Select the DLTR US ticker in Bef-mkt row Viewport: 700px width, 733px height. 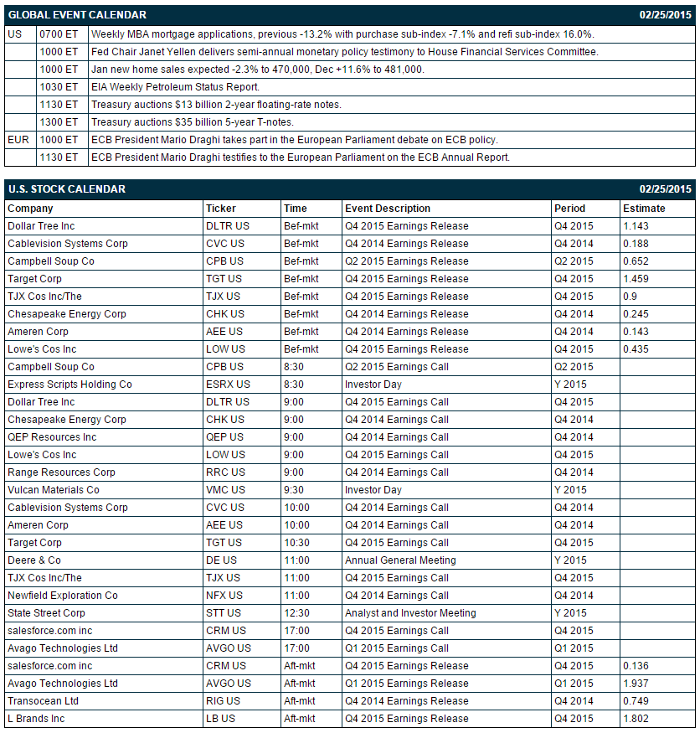[x=228, y=226]
